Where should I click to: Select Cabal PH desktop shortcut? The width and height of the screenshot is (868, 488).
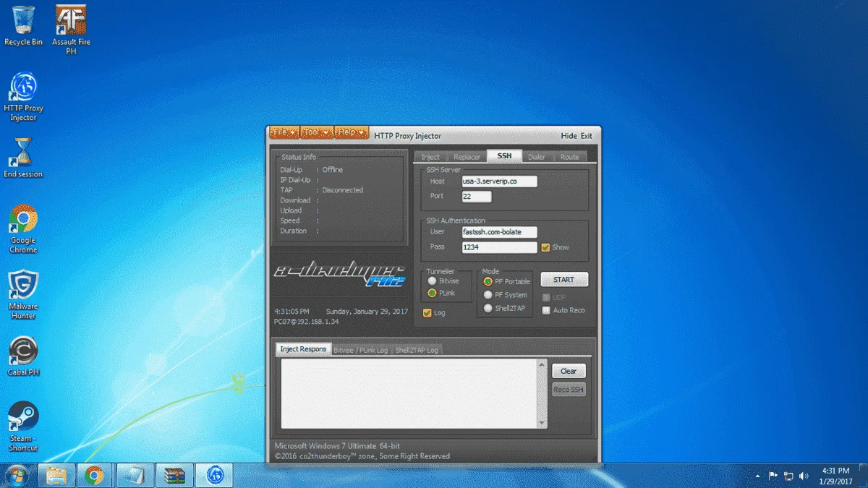(x=23, y=356)
